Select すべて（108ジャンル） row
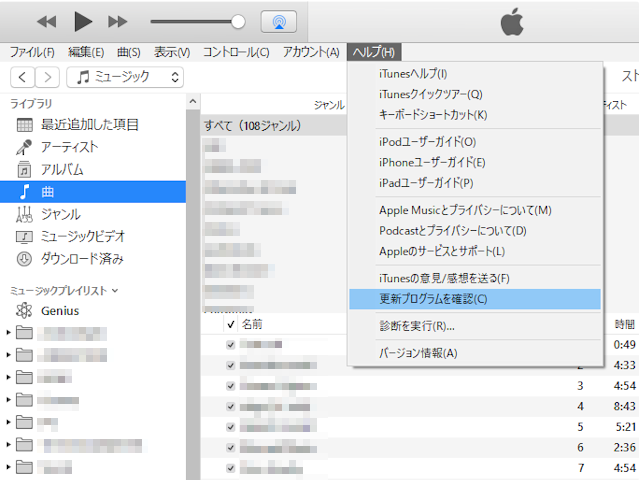The image size is (641, 480). (274, 126)
